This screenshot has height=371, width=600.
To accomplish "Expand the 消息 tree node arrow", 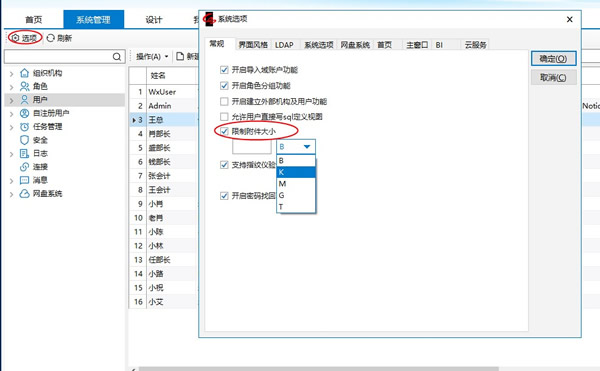I will tap(11, 181).
